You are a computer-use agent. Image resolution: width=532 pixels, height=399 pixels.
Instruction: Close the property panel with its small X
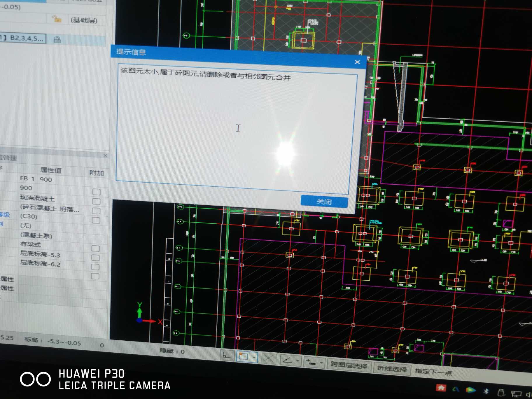tap(105, 155)
